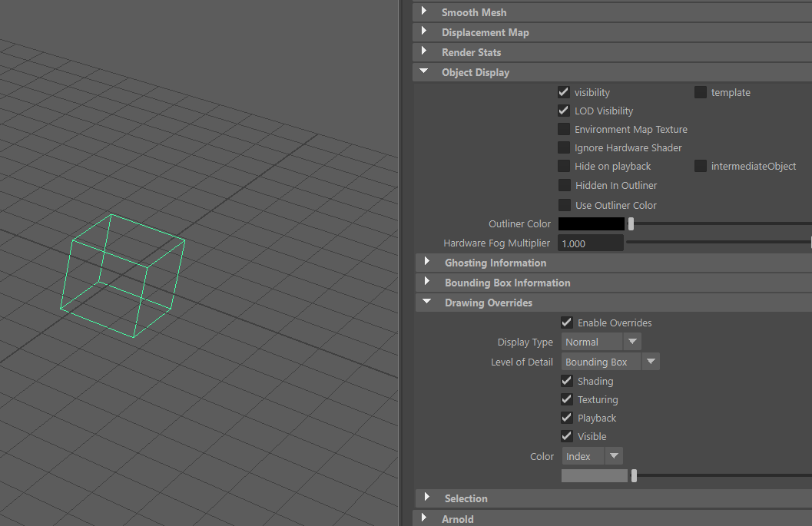Enable Hide on playback
Screen dimensions: 812x526
point(563,166)
